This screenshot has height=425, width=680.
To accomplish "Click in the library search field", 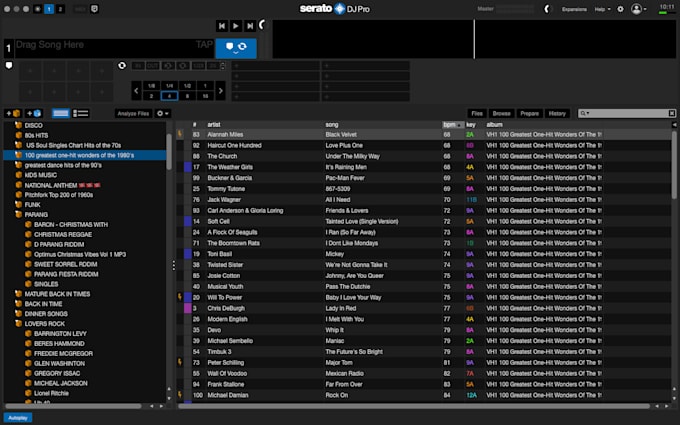I will tap(629, 114).
